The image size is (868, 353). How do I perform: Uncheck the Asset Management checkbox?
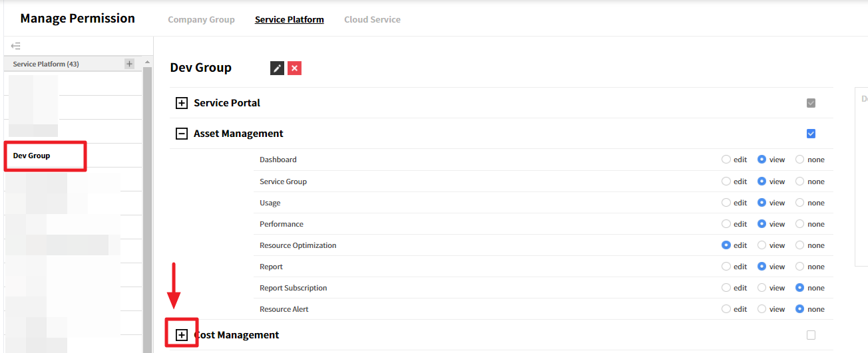click(x=811, y=134)
